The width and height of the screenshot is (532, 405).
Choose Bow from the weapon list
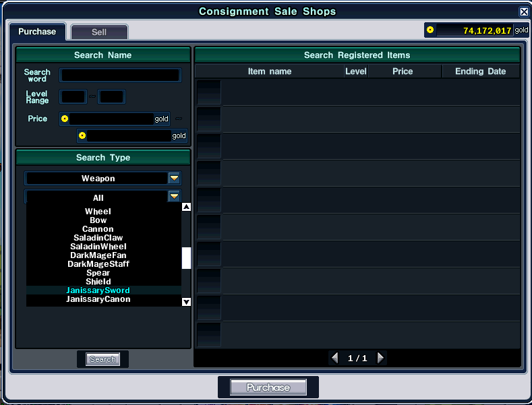[98, 220]
